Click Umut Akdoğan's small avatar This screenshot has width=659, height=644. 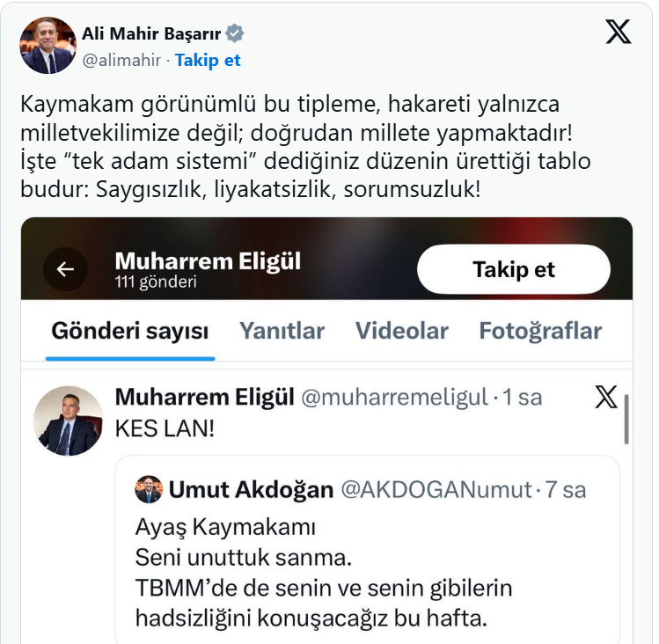coord(149,489)
